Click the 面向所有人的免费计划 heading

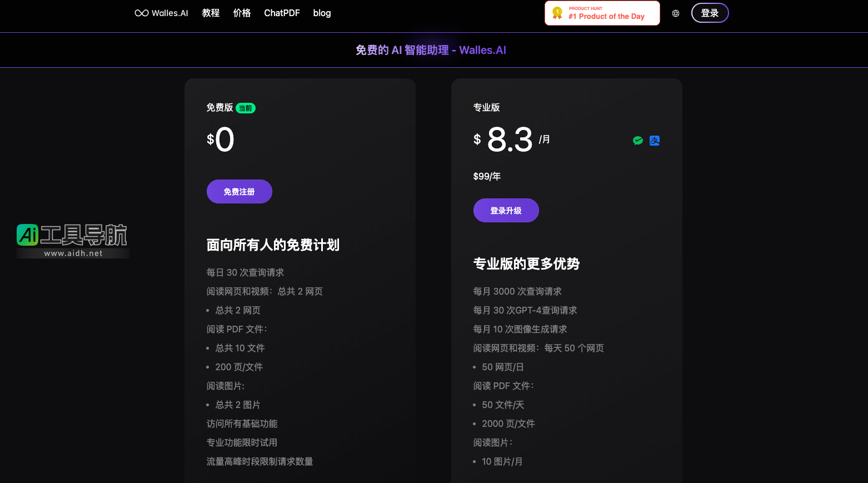tap(273, 245)
